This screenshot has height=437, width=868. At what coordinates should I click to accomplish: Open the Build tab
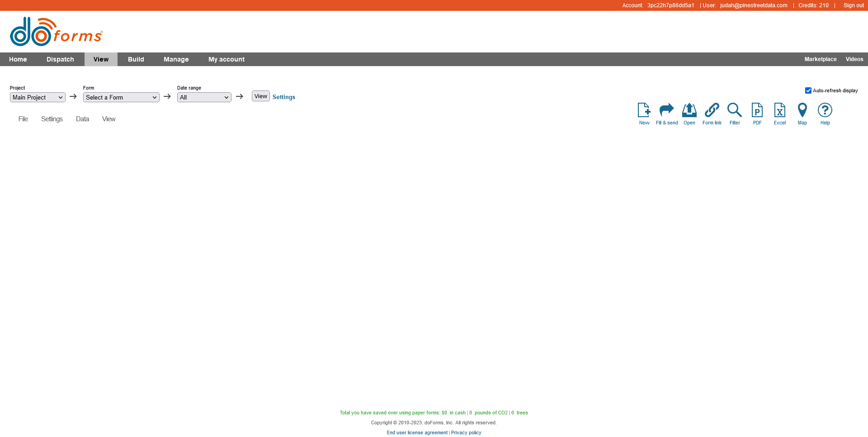pos(136,59)
